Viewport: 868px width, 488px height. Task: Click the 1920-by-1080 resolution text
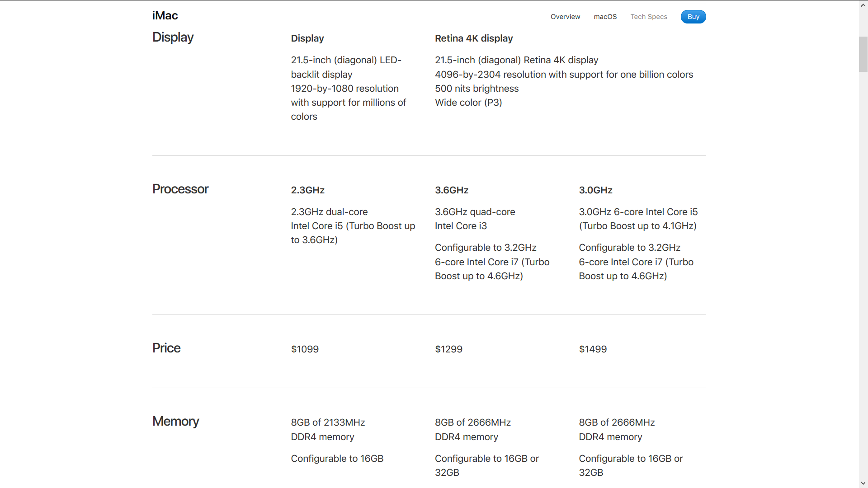click(349, 103)
